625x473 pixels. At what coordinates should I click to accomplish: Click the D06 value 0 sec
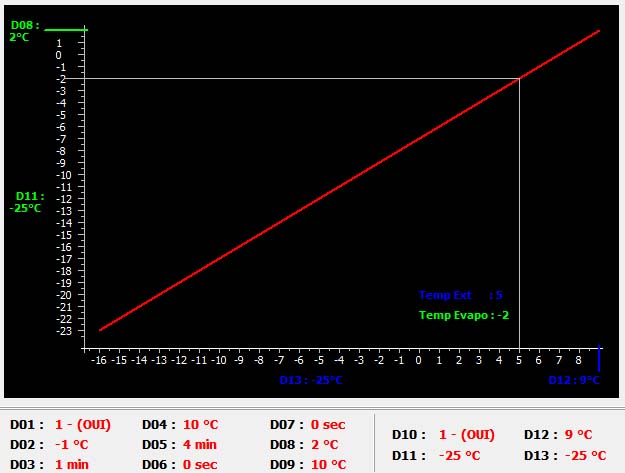tap(201, 464)
